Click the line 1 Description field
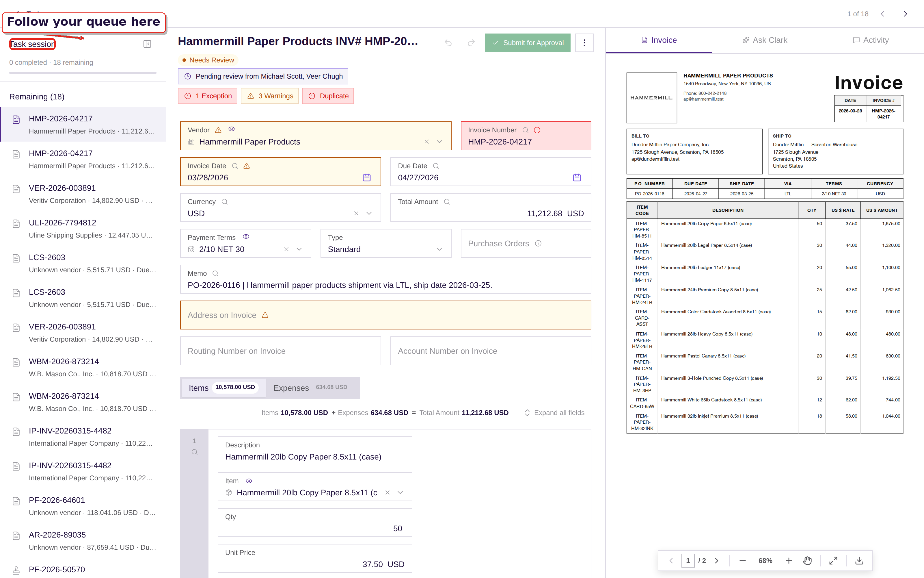924x578 pixels. coord(315,451)
